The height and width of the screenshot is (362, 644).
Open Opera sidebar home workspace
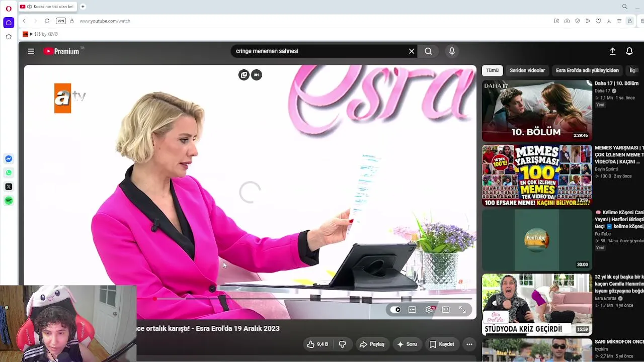click(9, 23)
